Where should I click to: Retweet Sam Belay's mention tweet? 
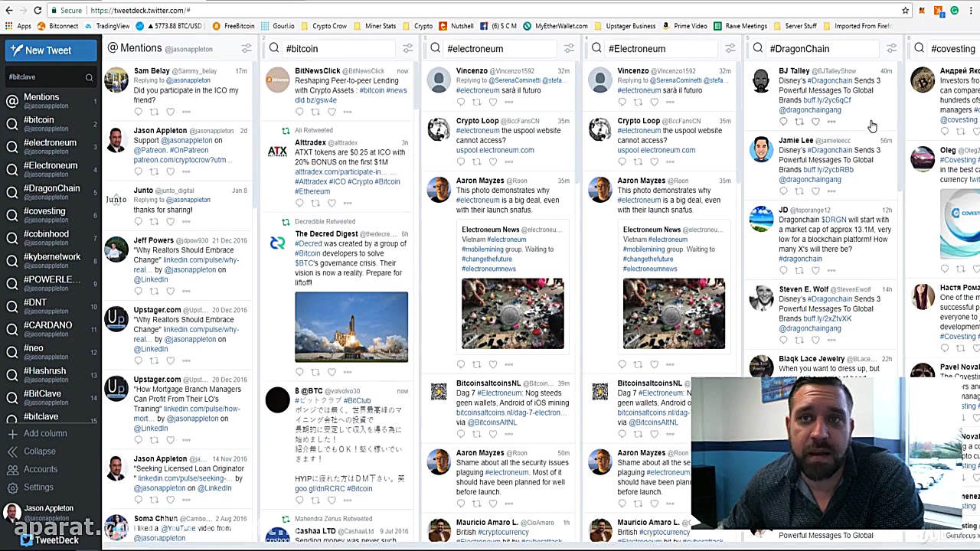[154, 112]
